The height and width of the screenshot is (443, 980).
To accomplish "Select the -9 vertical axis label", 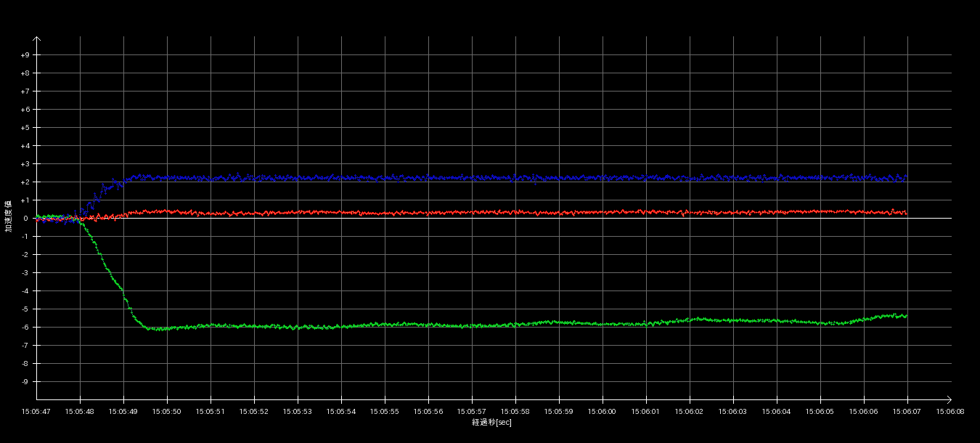I will 25,382.
